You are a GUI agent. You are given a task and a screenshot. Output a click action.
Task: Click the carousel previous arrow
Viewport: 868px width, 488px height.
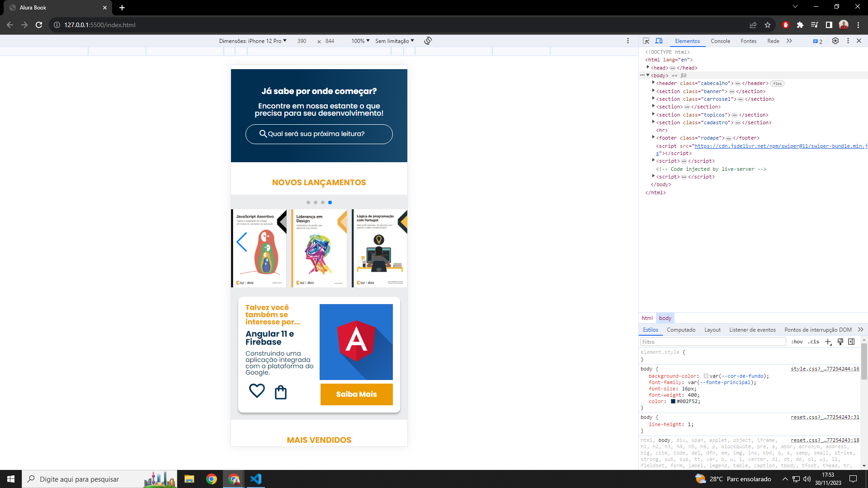tap(241, 242)
